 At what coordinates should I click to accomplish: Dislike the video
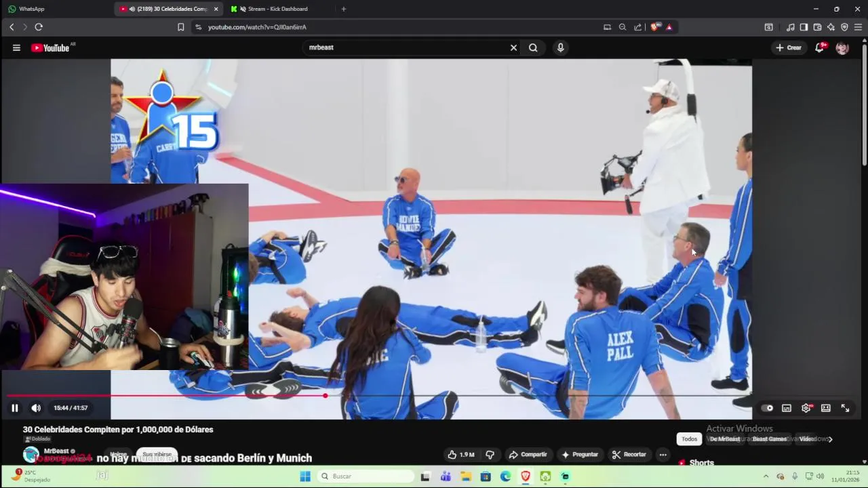(490, 454)
